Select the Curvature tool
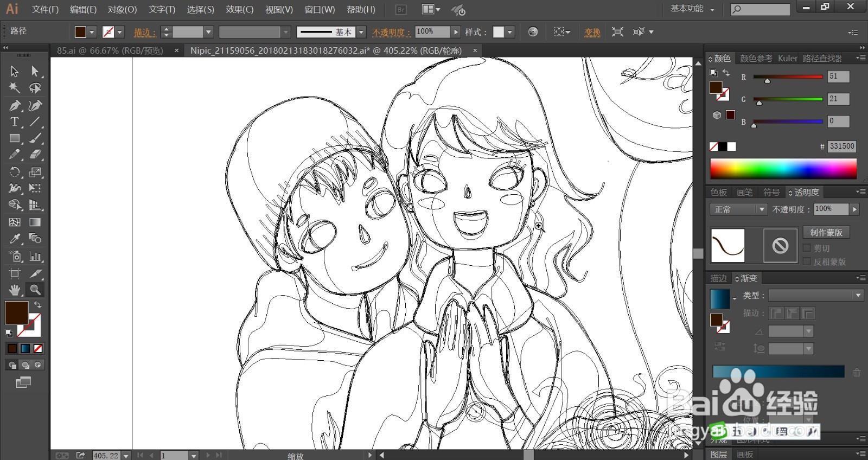The height and width of the screenshot is (460, 868). (x=35, y=105)
